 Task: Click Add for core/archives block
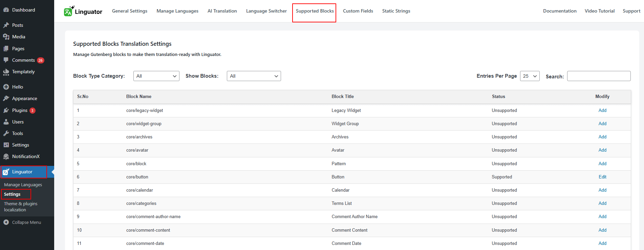[602, 137]
